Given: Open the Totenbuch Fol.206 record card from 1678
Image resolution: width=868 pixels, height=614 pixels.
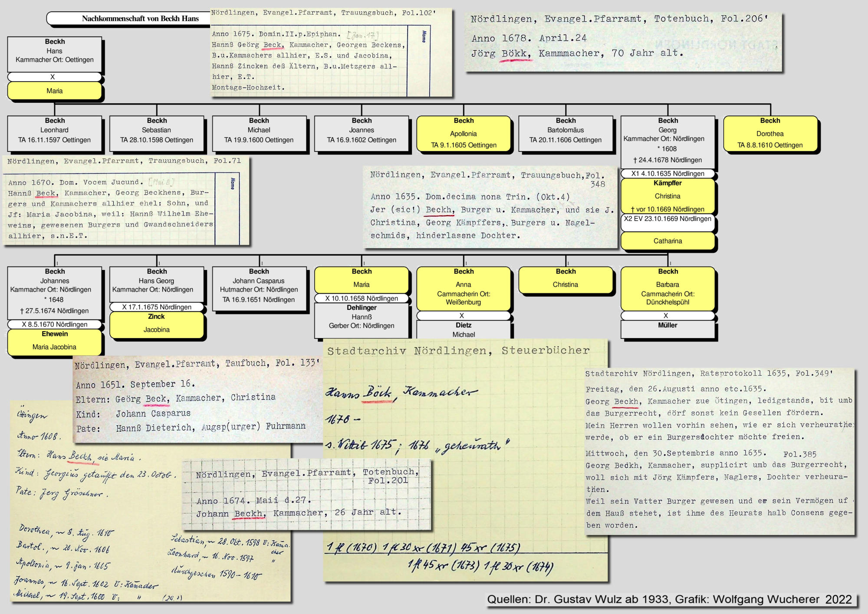Looking at the screenshot, I should point(624,41).
